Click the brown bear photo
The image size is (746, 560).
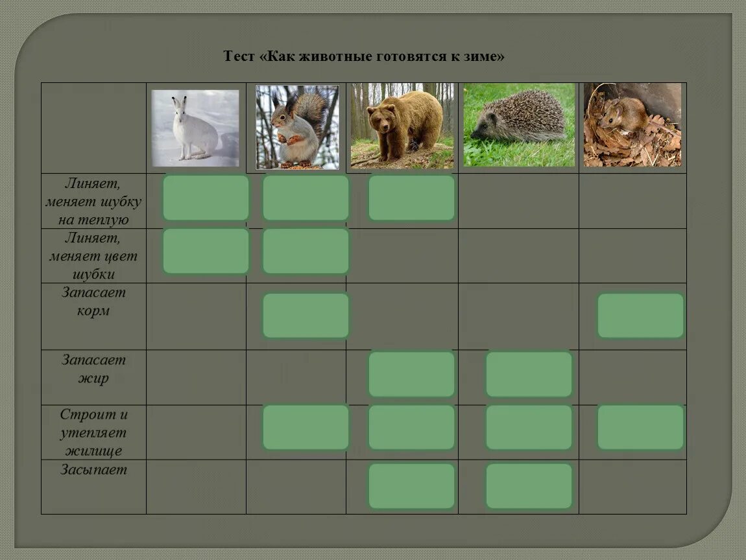(x=402, y=126)
